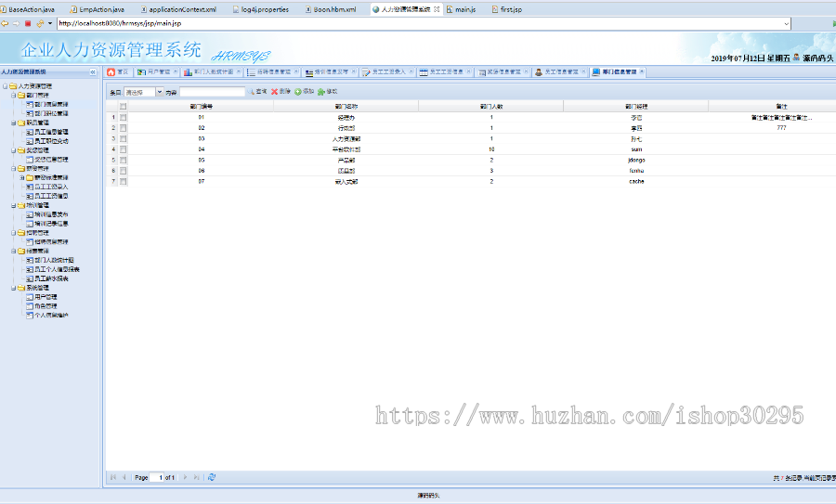Viewport: 836px width, 504px height.
Task: Open the applicationContext.xml editor tab
Action: click(x=178, y=9)
